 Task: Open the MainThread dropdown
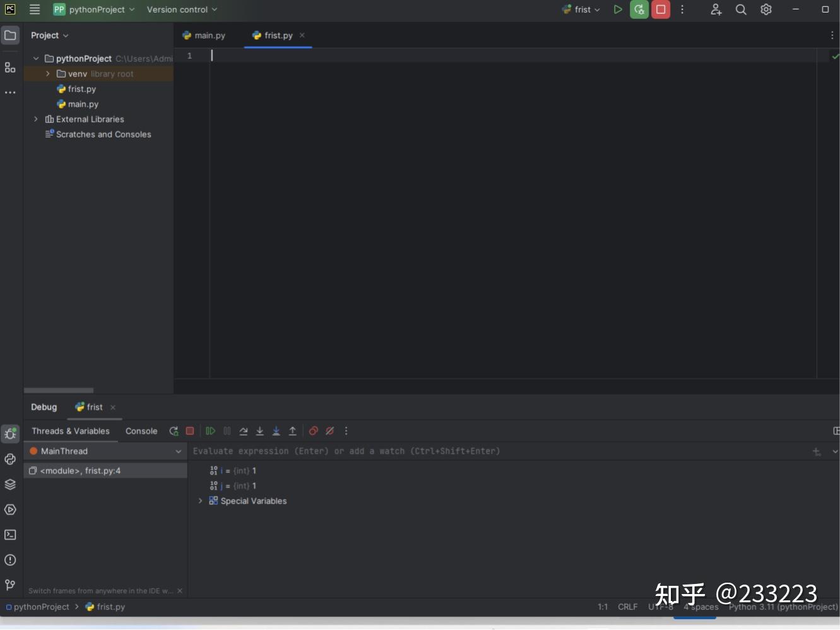pos(105,452)
